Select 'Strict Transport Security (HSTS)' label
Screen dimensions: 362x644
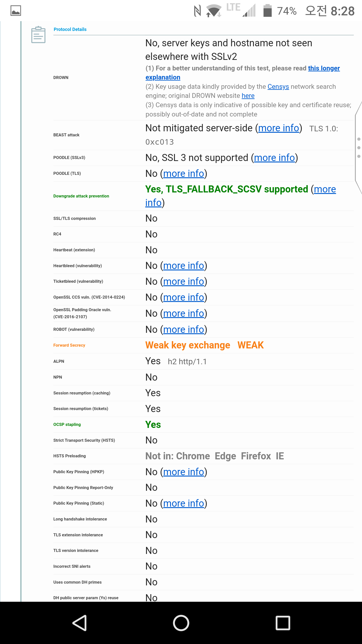click(84, 440)
